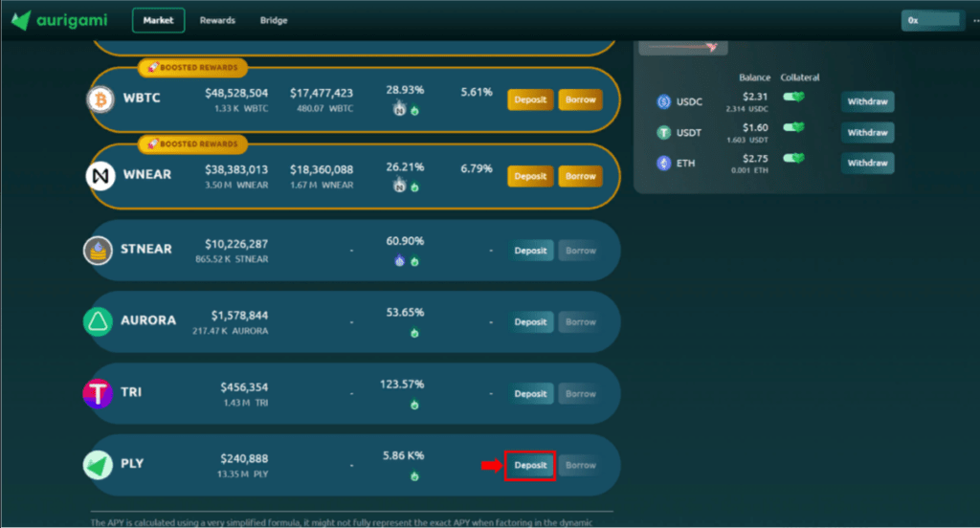Click the Collateral column header
The width and height of the screenshot is (980, 528).
(800, 77)
